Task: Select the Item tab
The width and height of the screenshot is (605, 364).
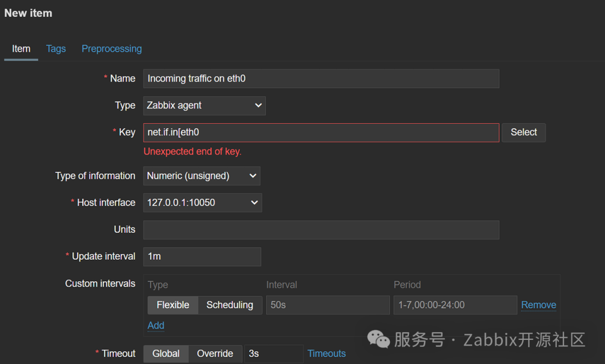Action: tap(21, 49)
